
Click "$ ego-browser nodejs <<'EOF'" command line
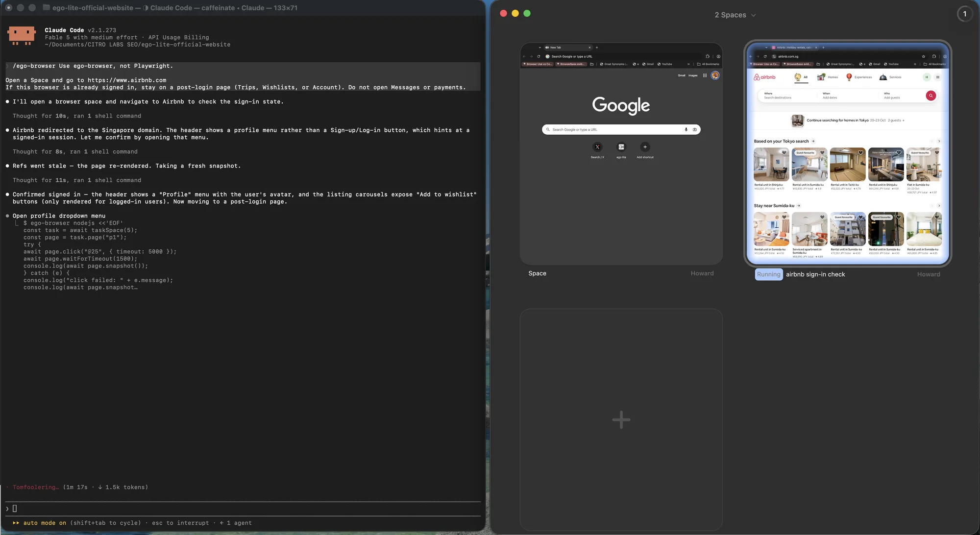point(73,223)
